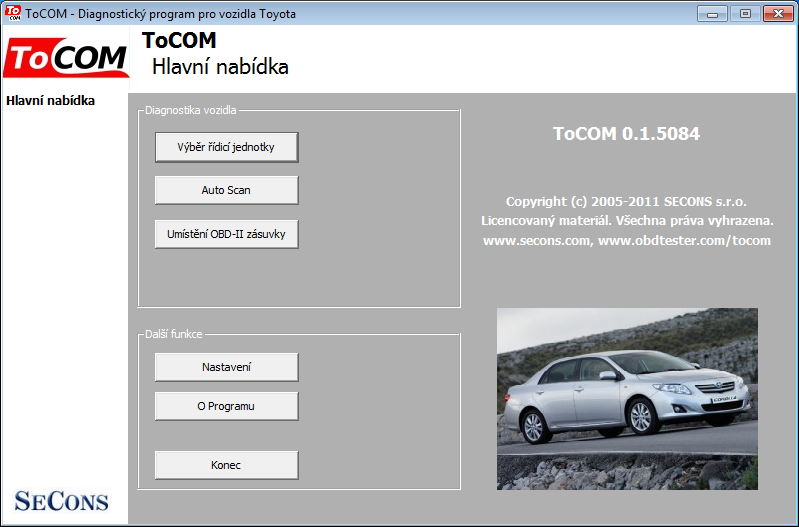The width and height of the screenshot is (799, 527).
Task: Click the large Hlavní nabídka page heading
Action: 220,67
